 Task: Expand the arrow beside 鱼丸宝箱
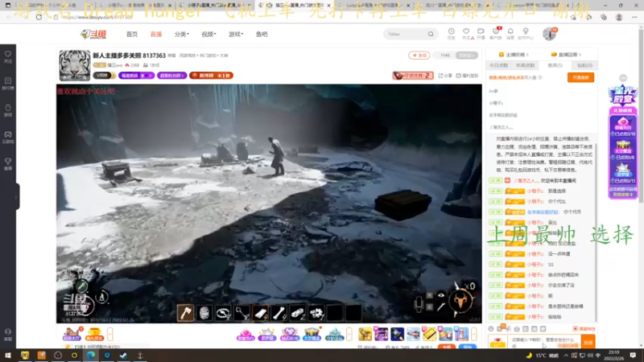109,334
